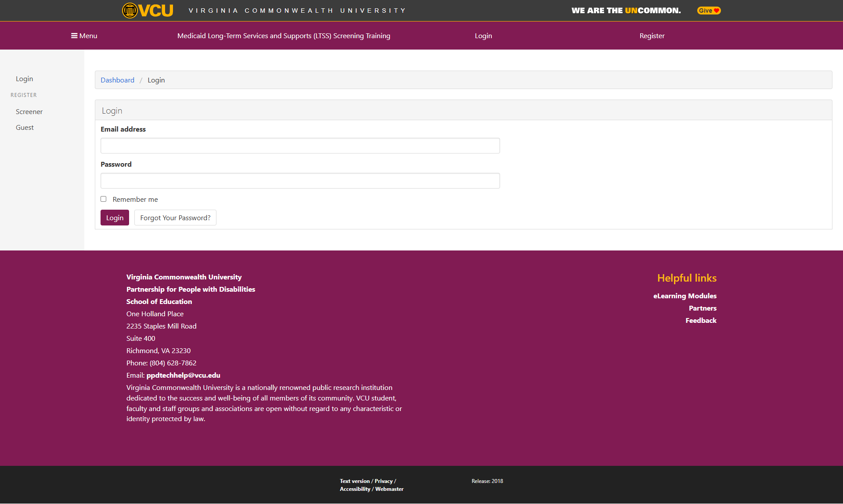The height and width of the screenshot is (504, 843).
Task: Click the LTSS Screening Training title
Action: pos(284,36)
